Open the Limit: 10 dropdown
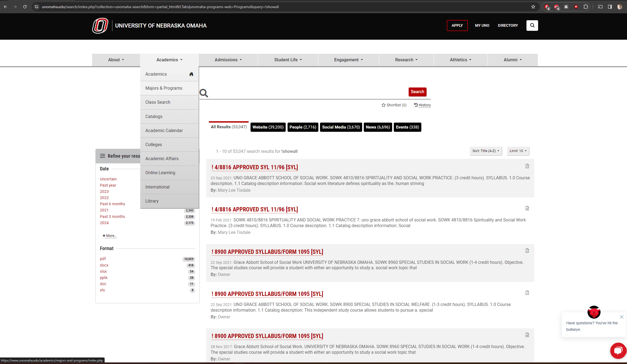Viewport: 627px width, 364px height. tap(518, 151)
